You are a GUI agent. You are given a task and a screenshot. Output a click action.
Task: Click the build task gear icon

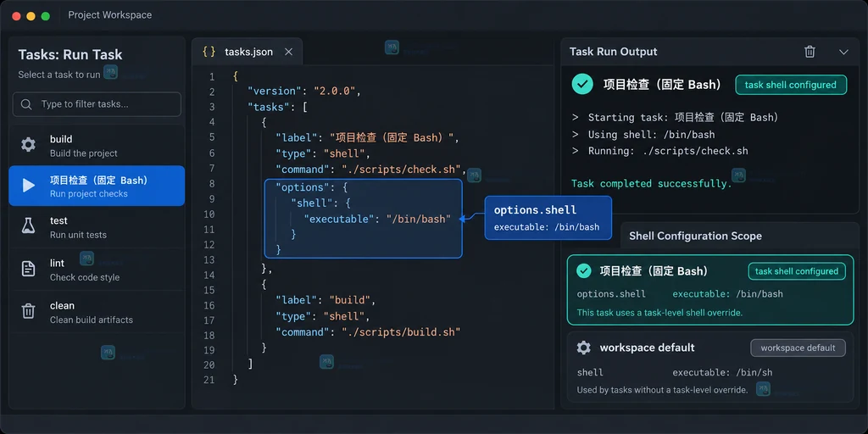coord(28,145)
